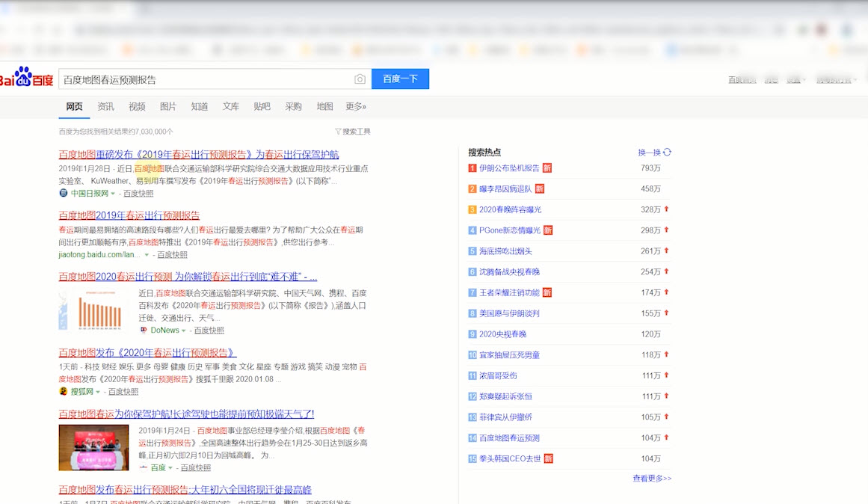Image resolution: width=868 pixels, height=504 pixels.
Task: Click 查看更多>> under hot topics
Action: point(652,478)
